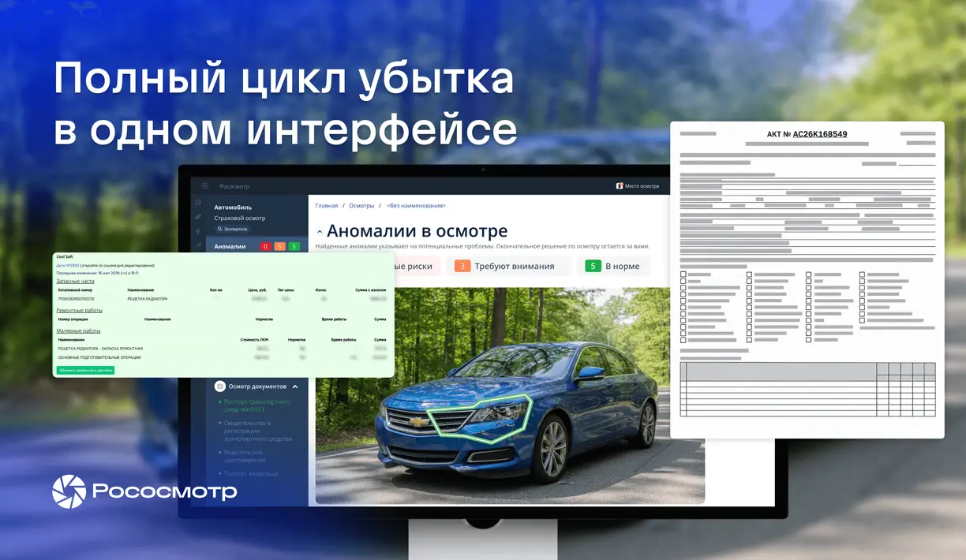
Task: Go to Главная in the breadcrumb
Action: [327, 205]
